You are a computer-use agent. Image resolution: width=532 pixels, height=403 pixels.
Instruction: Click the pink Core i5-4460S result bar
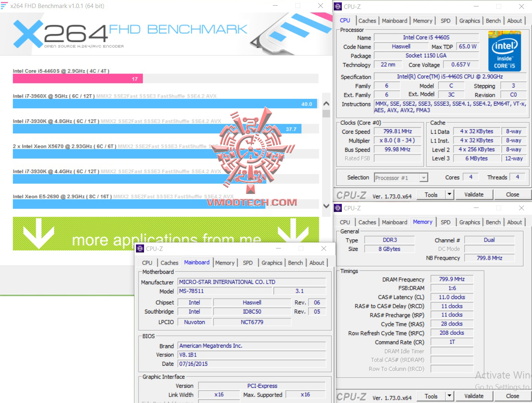(77, 79)
